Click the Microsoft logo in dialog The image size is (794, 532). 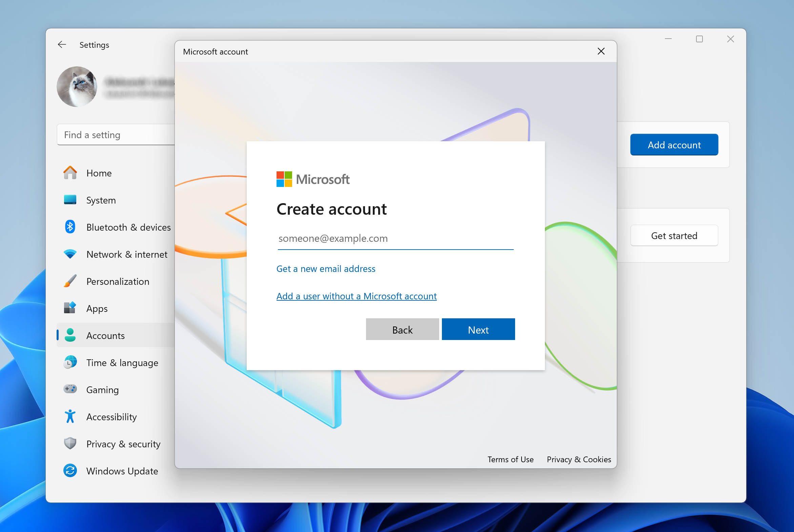[x=313, y=179]
